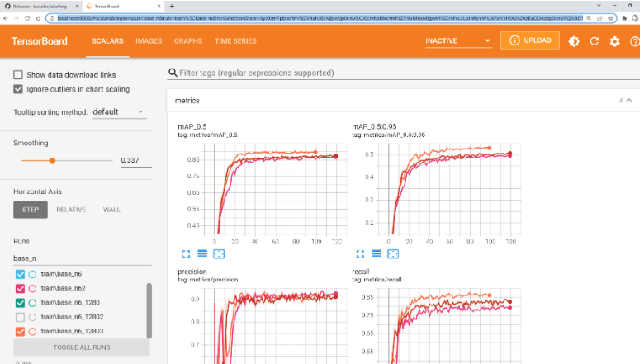Click the search magnifier in filter tags bar
Screen dimensions: 644x364
coord(173,73)
